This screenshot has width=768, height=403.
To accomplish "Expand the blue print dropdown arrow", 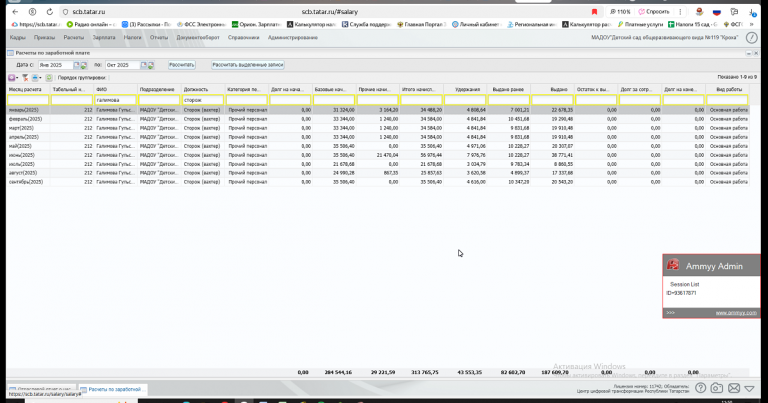I will click(40, 78).
